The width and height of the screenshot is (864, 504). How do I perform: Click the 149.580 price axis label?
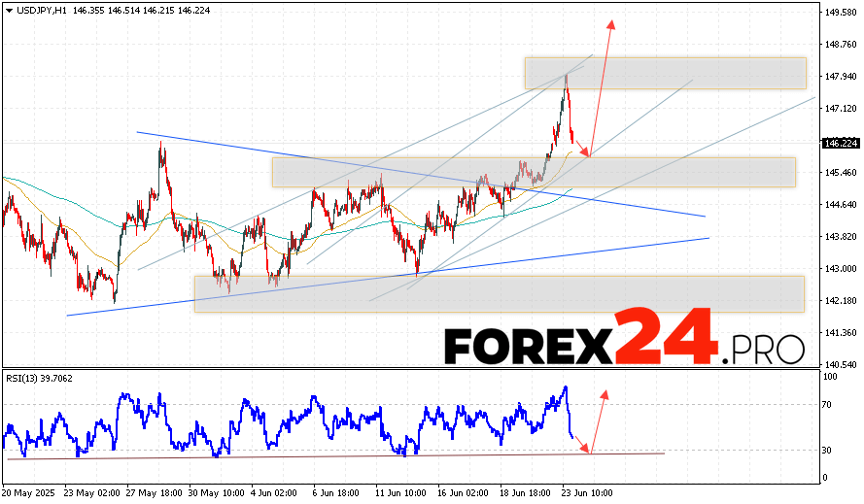pos(840,13)
